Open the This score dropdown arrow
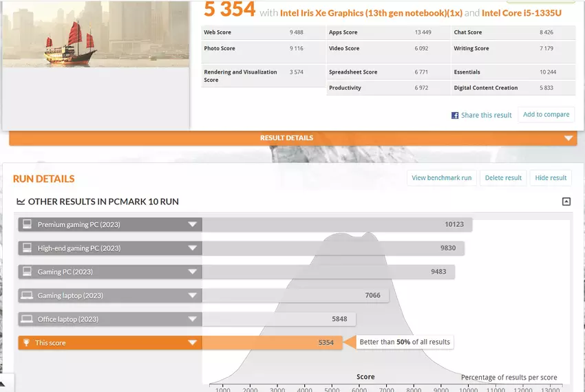Image resolution: width=585 pixels, height=392 pixels. pos(193,342)
